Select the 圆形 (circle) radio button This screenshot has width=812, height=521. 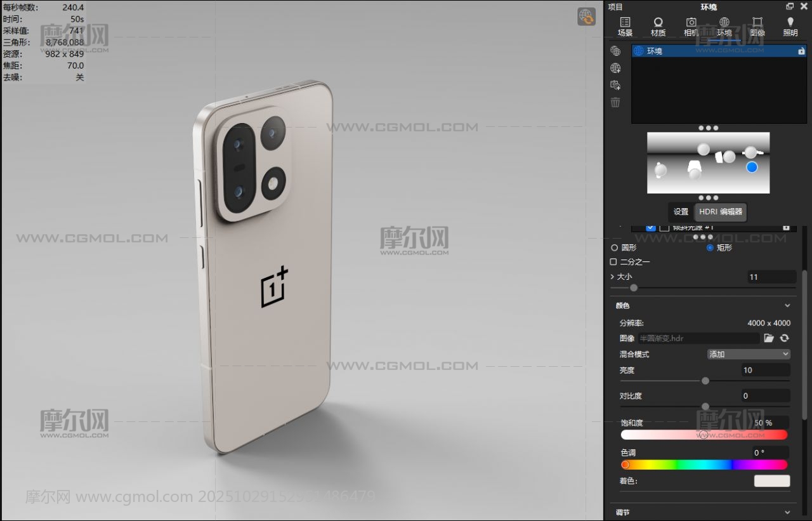(x=614, y=247)
